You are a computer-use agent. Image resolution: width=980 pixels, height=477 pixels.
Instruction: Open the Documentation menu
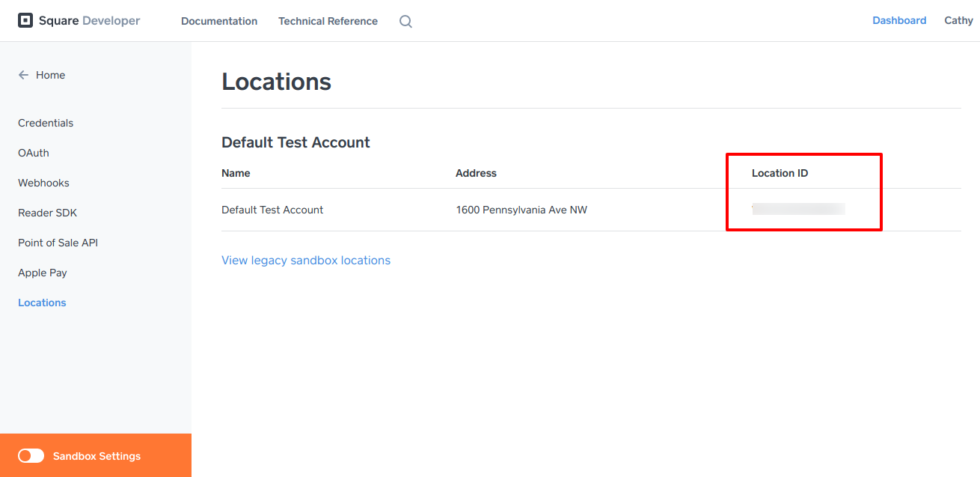[x=219, y=21]
